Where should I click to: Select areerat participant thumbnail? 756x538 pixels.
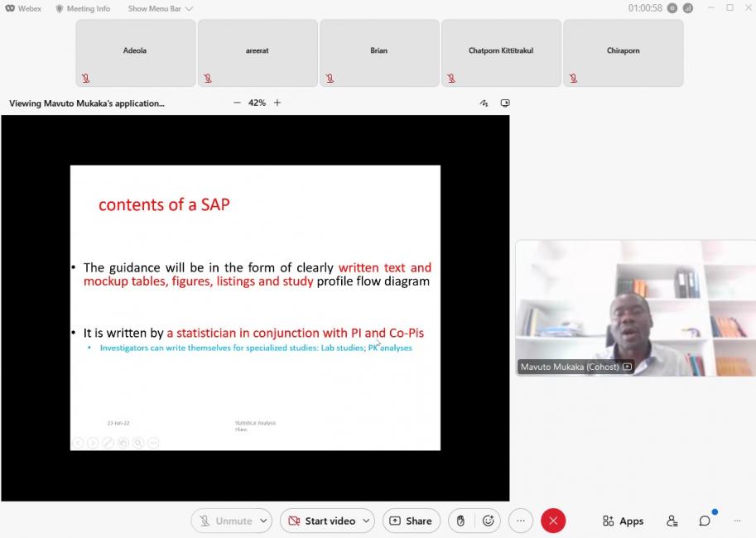(x=258, y=53)
